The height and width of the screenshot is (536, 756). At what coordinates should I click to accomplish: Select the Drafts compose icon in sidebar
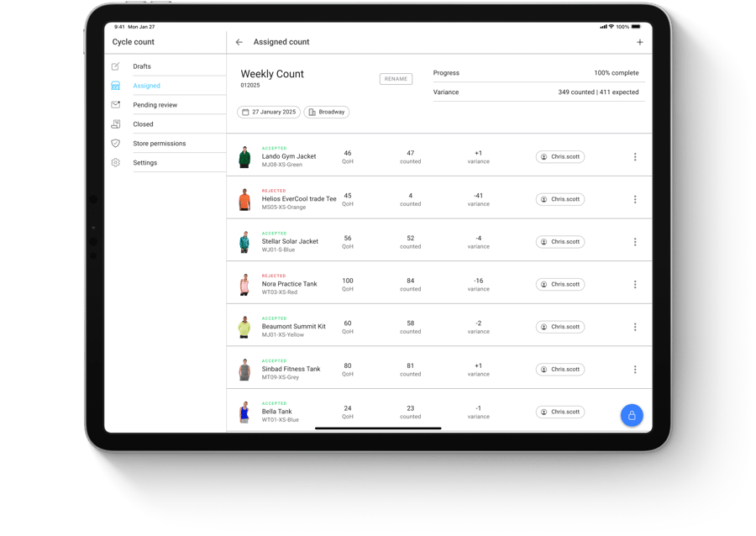coord(115,66)
